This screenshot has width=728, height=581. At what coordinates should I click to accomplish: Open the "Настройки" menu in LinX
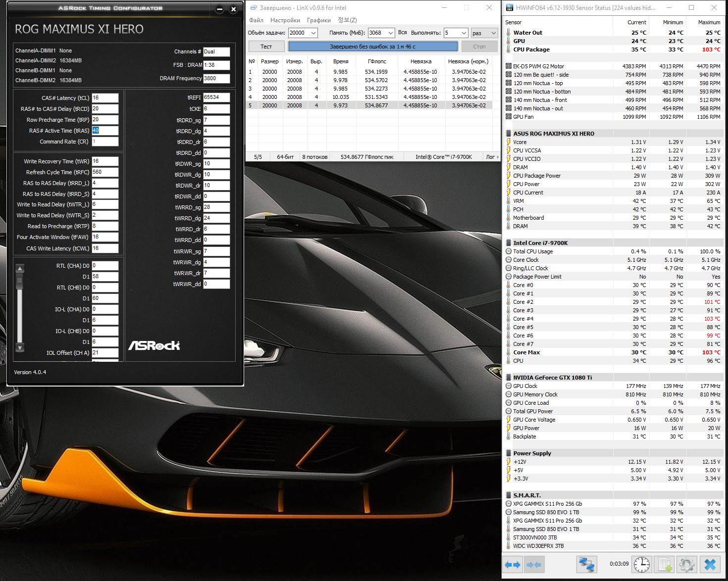[x=285, y=20]
